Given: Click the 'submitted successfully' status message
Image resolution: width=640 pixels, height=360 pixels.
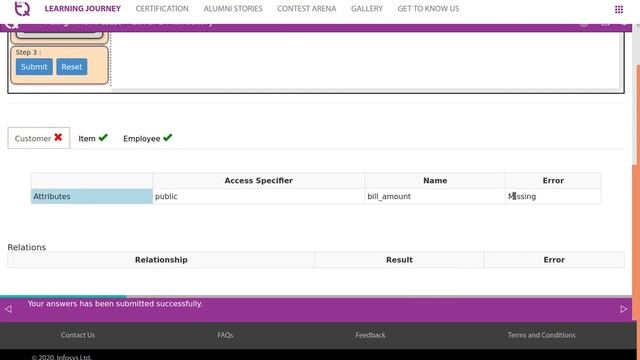Looking at the screenshot, I should (x=115, y=304).
